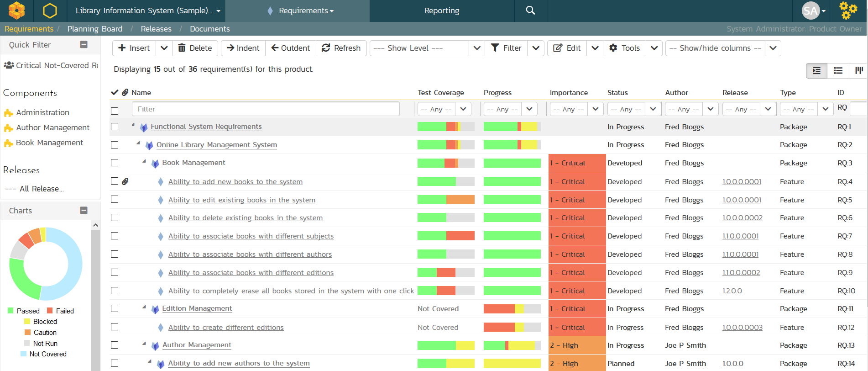Collapse the Author Management tree node
This screenshot has height=371, width=868.
click(144, 344)
